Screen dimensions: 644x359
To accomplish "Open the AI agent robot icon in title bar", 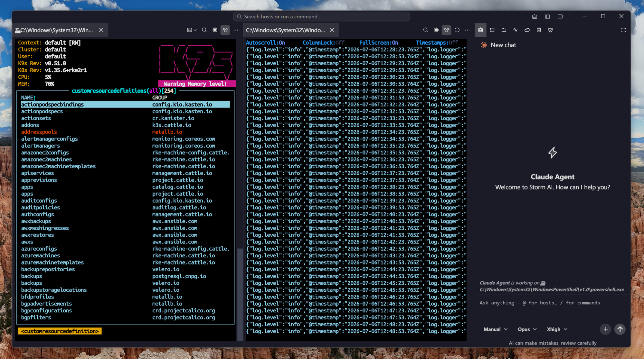I will pos(535,16).
